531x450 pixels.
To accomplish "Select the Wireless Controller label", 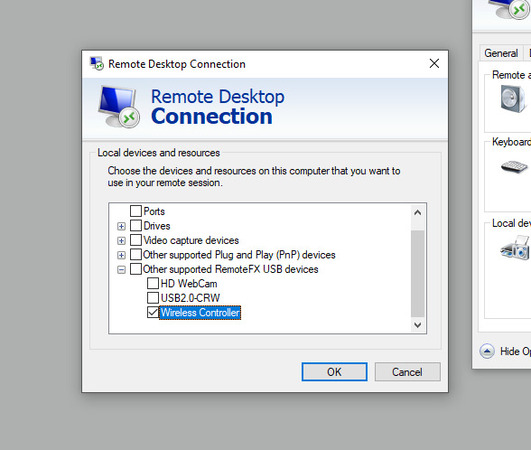I will 200,312.
